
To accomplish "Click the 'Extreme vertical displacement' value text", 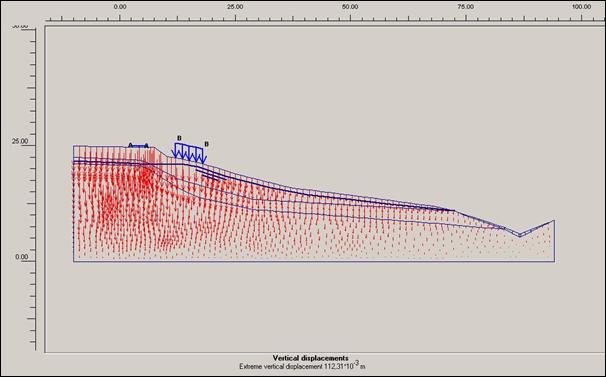I will pyautogui.click(x=302, y=366).
